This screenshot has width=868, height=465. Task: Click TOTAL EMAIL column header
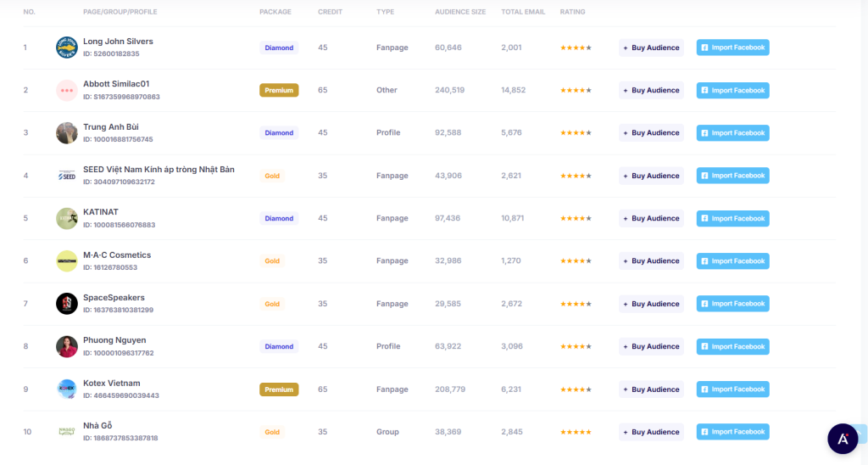[523, 12]
